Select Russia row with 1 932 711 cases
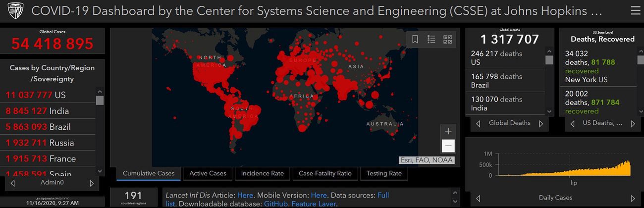This screenshot has height=208, width=644. point(48,143)
